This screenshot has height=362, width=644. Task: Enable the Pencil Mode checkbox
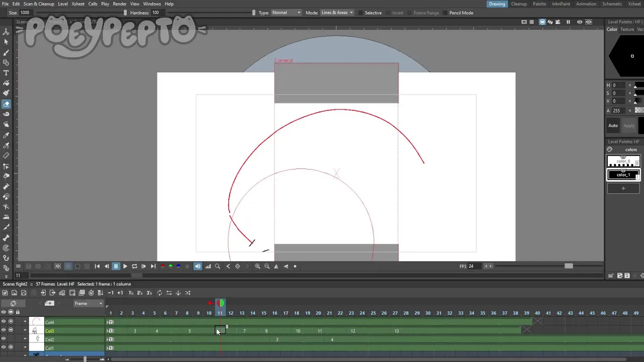pos(445,13)
